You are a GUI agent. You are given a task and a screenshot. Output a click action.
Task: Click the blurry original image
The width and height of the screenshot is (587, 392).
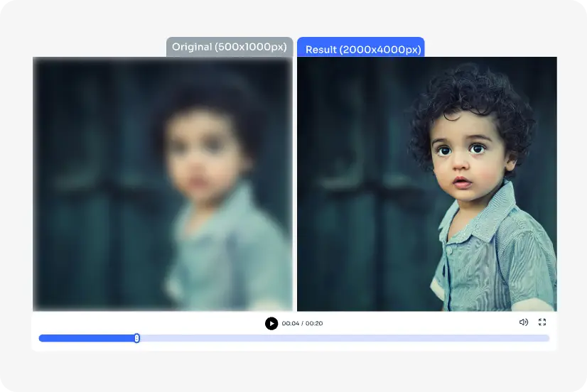coord(163,184)
